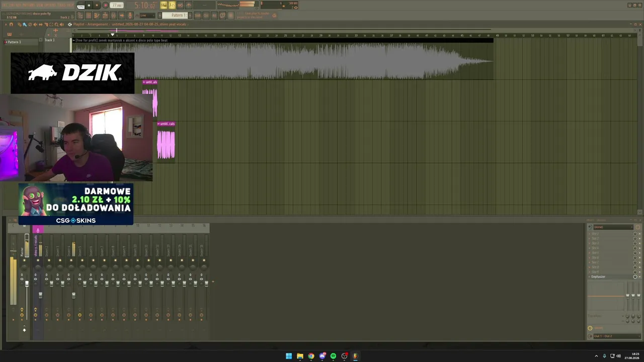Screen dimensions: 644x362
Task: Show hidden system tray icons
Action: [x=596, y=356]
